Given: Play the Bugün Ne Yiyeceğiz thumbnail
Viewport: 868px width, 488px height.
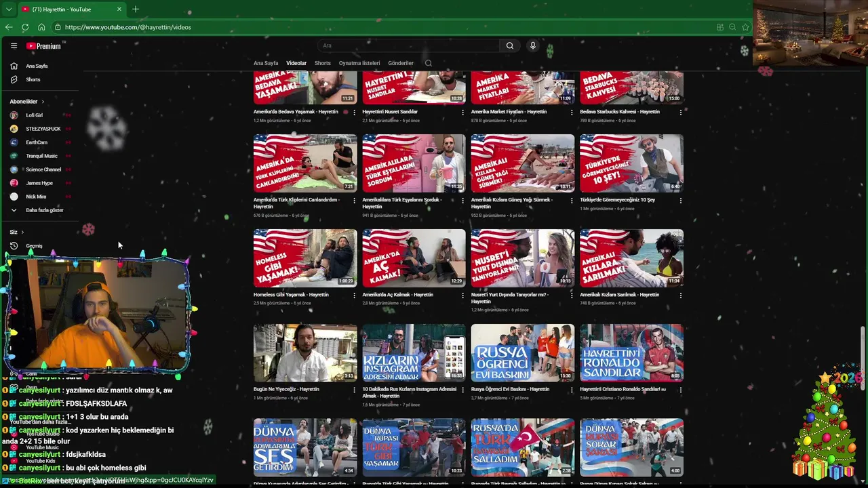Looking at the screenshot, I should pos(305,353).
